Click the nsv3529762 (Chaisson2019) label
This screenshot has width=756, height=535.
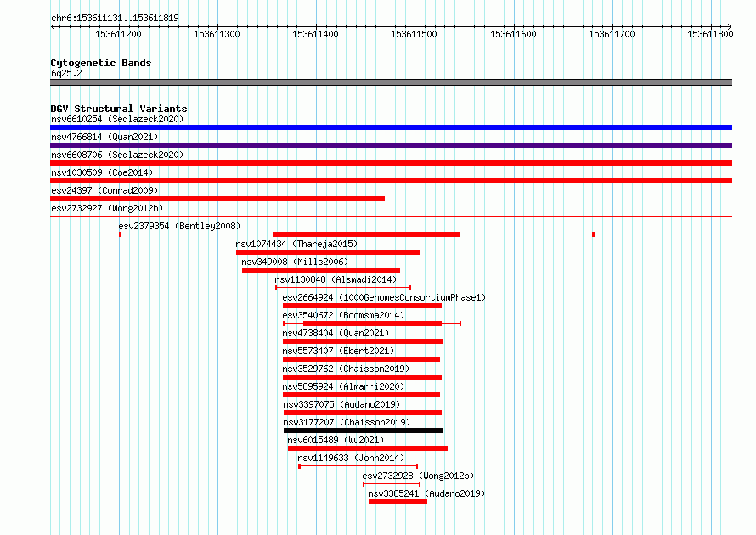coord(346,369)
